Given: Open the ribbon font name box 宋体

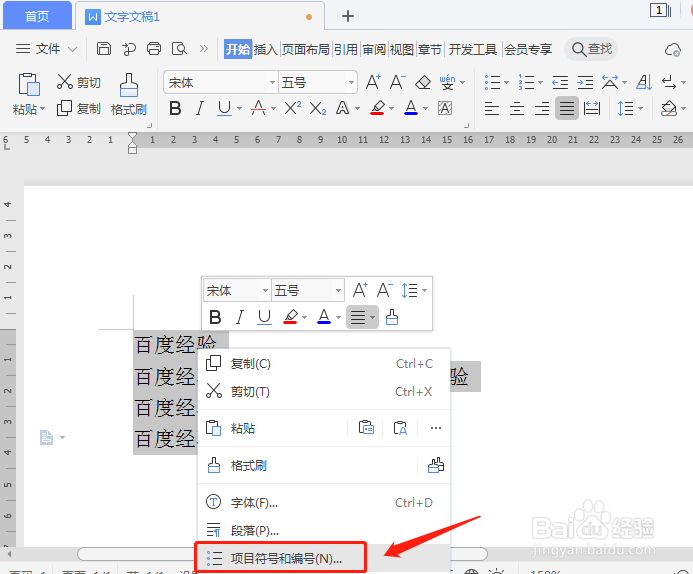Looking at the screenshot, I should click(221, 82).
